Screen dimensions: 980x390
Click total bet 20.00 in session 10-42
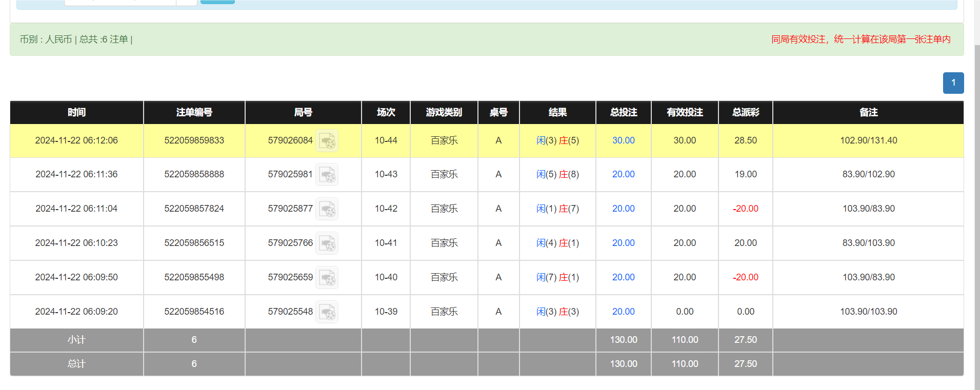[x=623, y=209]
